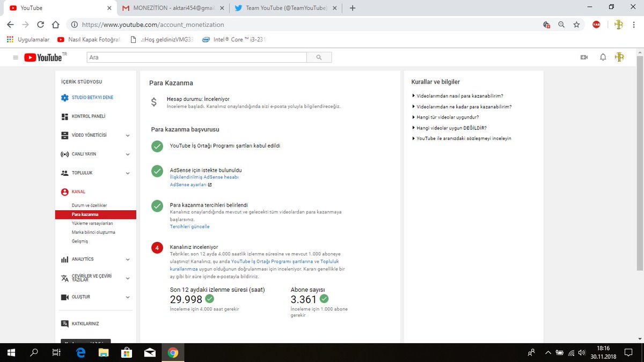644x362 pixels.
Task: Switch to the MONEZİTİON Gmail tab
Action: pos(172,8)
